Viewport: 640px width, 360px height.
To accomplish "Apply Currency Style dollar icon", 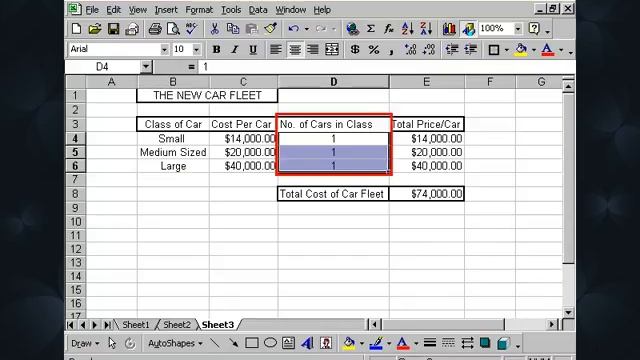I will tap(355, 50).
